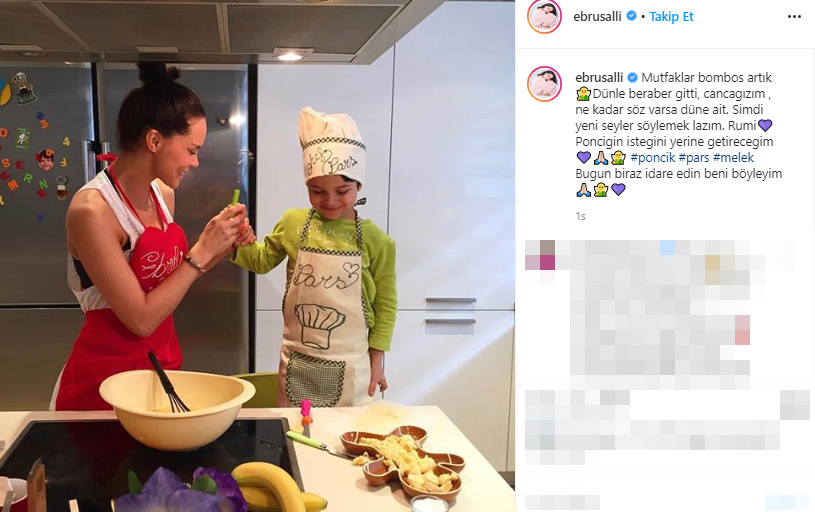Click the blurred comments section
Viewport: 815px width, 512px height.
click(x=667, y=374)
